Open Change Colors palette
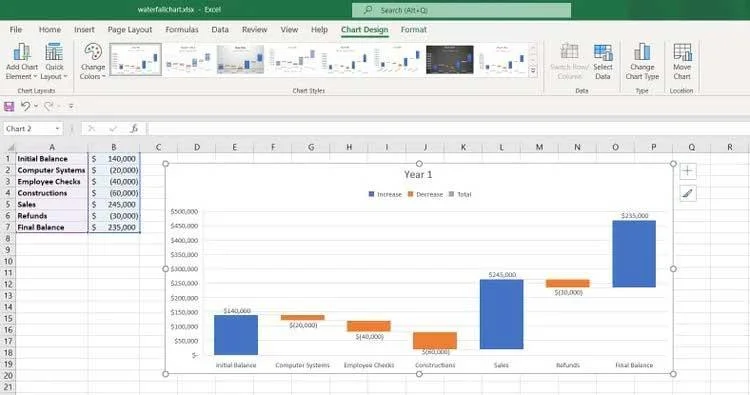Viewport: 750px width, 395px height. (x=93, y=62)
